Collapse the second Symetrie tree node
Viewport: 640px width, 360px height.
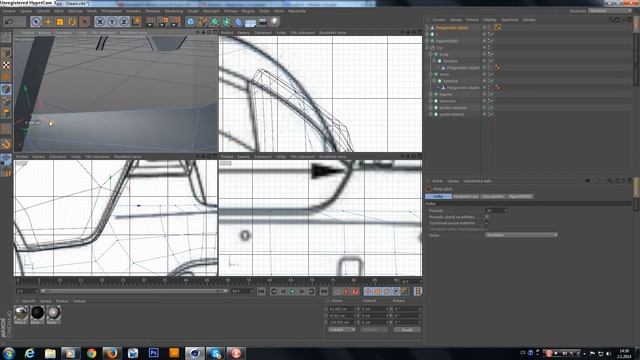click(434, 81)
